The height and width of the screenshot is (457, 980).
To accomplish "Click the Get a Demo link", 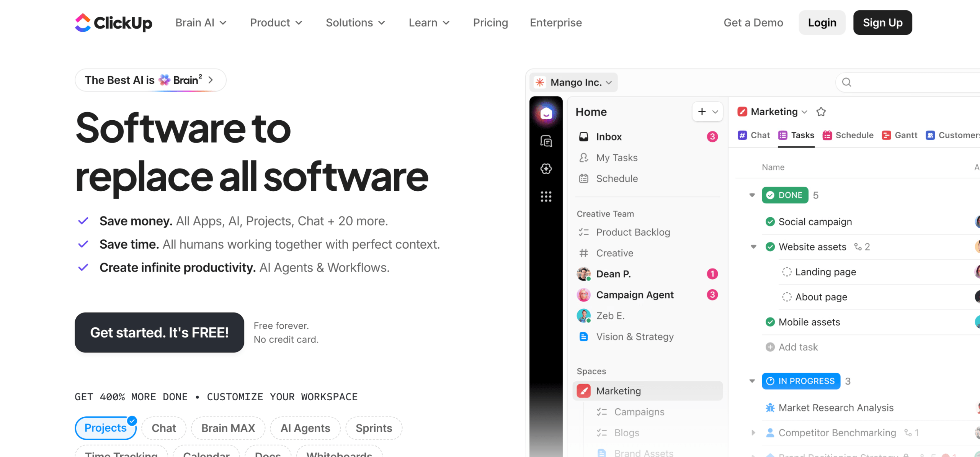I will tap(753, 23).
